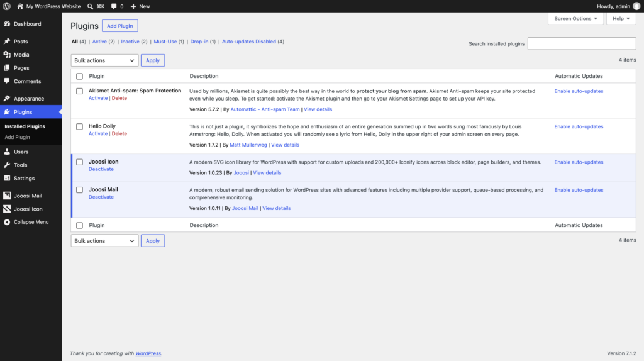Click the WordPress logo icon in admin bar
Screen dimensions: 644x361
pos(6,6)
